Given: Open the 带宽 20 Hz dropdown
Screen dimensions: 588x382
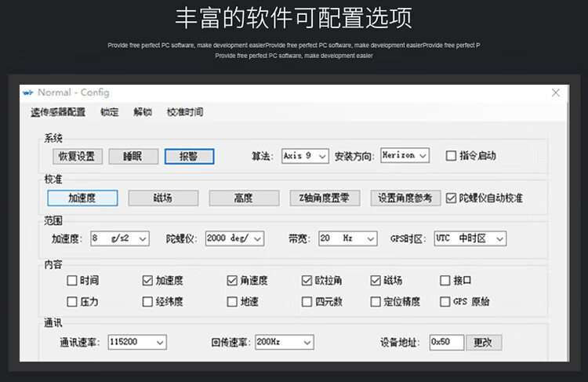Looking at the screenshot, I should pyautogui.click(x=348, y=238).
